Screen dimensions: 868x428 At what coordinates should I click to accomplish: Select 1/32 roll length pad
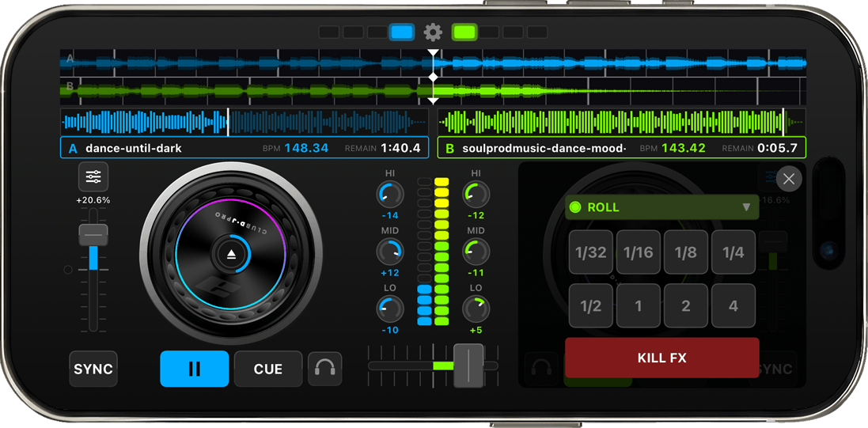click(x=590, y=252)
